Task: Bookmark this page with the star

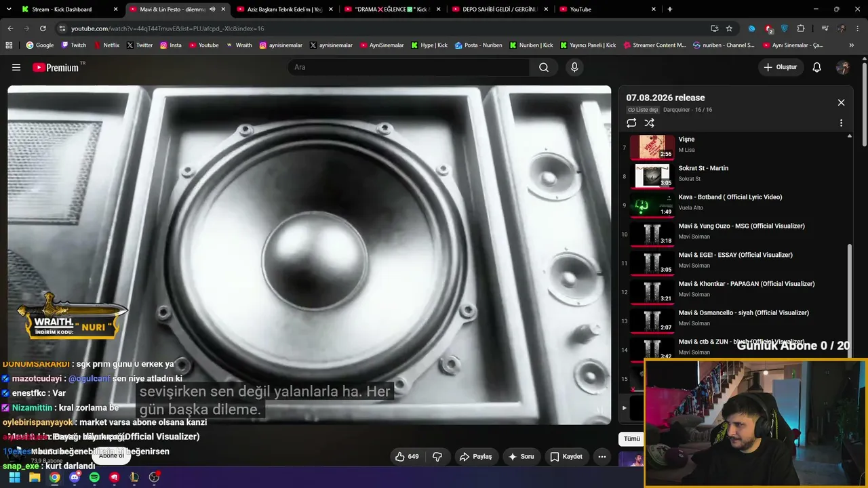Action: pyautogui.click(x=729, y=28)
